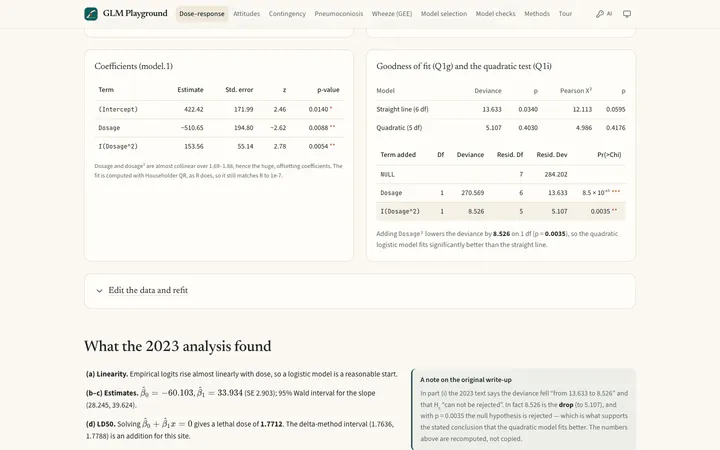
Task: Click the (Intercept) row estimate 422.42
Action: pos(194,109)
